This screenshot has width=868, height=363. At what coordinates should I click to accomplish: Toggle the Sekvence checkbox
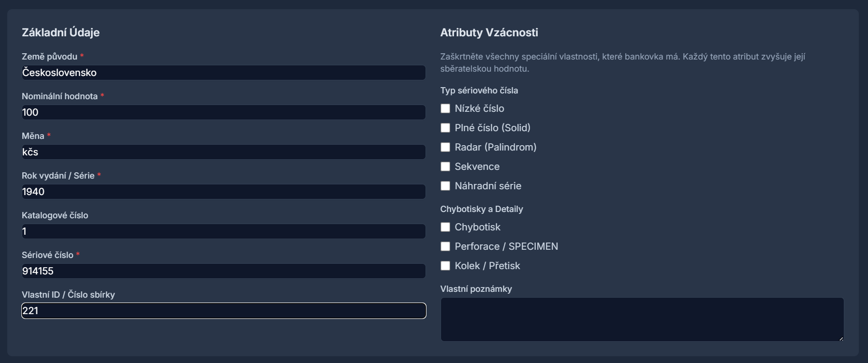[445, 166]
